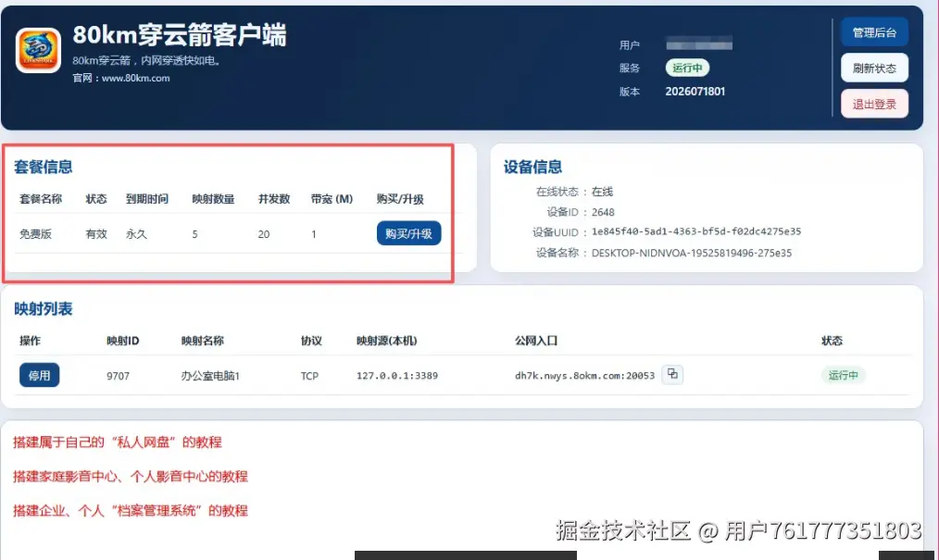Stop mapping 9707 with 停用 button
This screenshot has width=939, height=560.
tap(40, 375)
